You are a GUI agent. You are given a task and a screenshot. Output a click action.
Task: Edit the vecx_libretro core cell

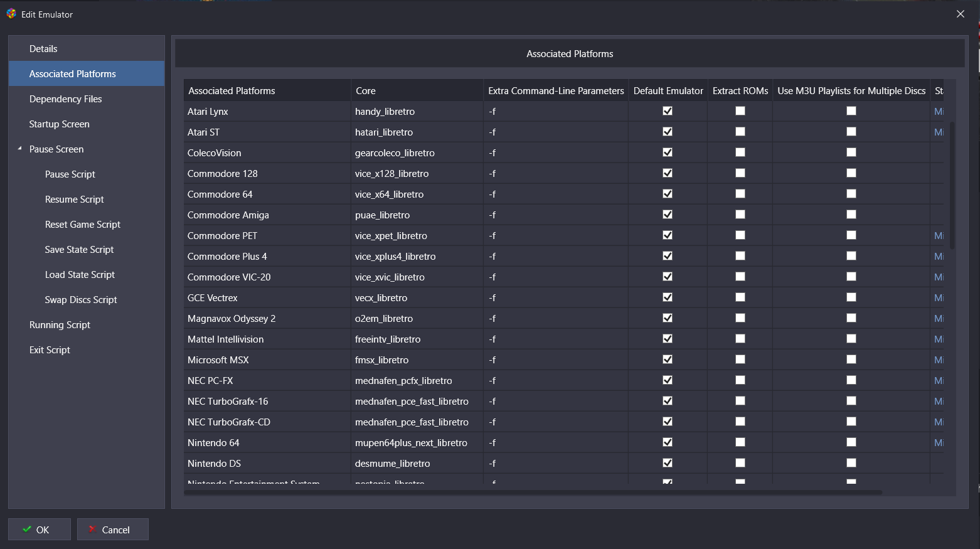pyautogui.click(x=417, y=298)
